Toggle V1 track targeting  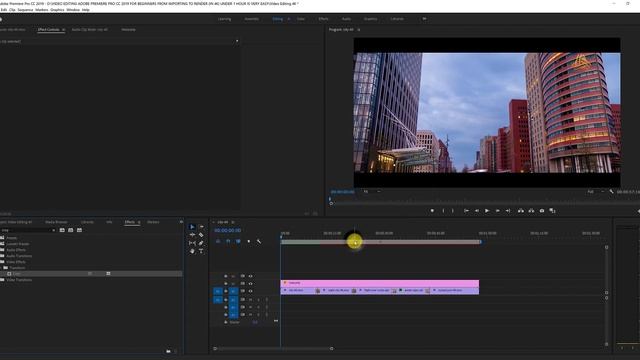[233, 291]
